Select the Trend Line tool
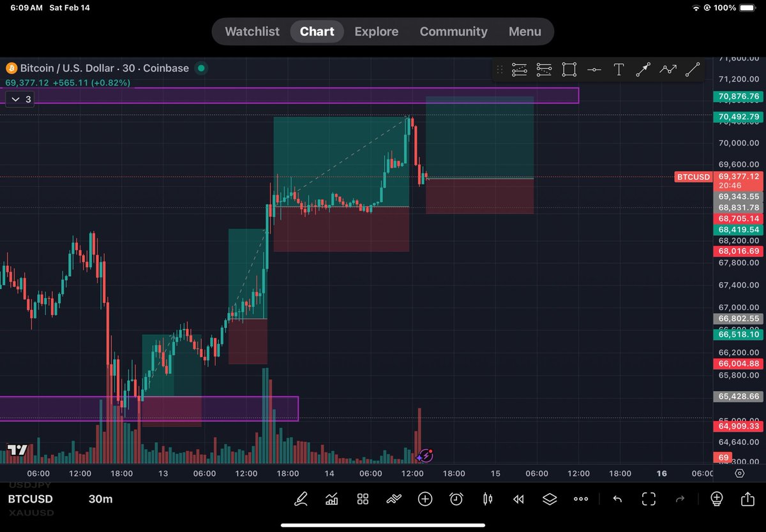Screen dimensions: 766x532 pyautogui.click(x=693, y=69)
